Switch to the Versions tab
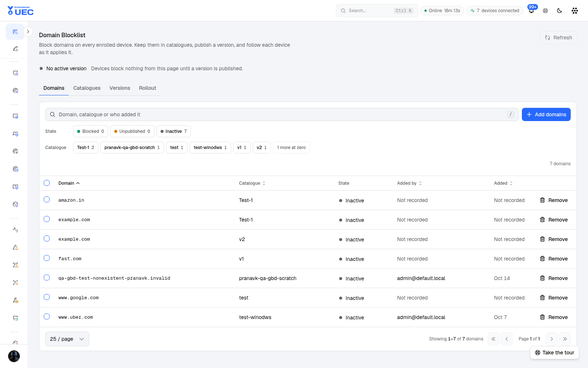 120,88
